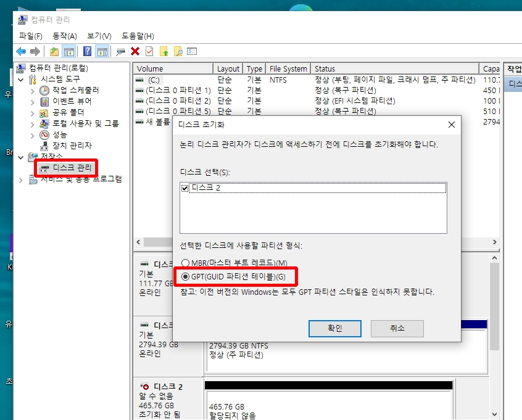This screenshot has width=522, height=420.
Task: Expand the 성능 node
Action: (32, 136)
